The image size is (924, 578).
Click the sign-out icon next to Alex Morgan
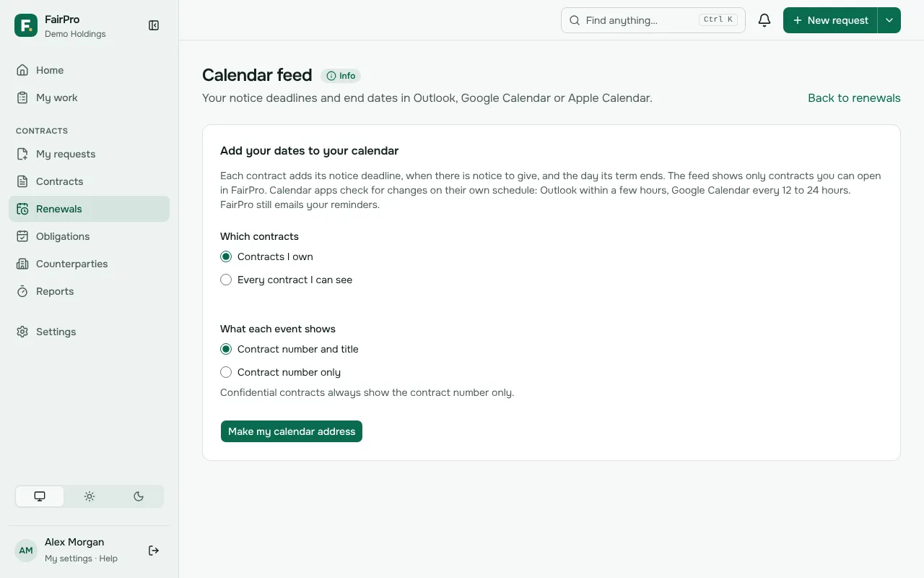point(154,551)
